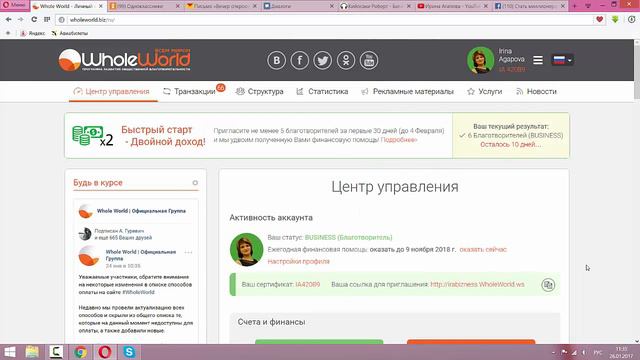This screenshot has width=640, height=360.
Task: Switch to the Facebook browser tab
Action: tap(529, 6)
